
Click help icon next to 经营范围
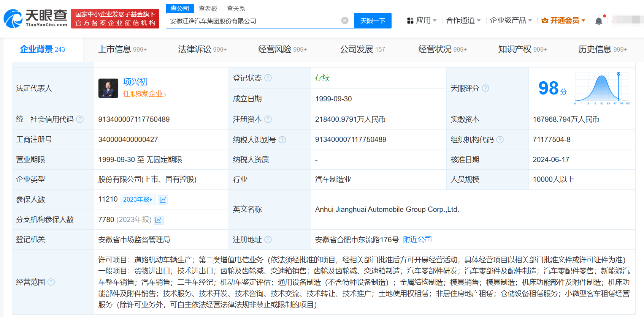click(51, 282)
